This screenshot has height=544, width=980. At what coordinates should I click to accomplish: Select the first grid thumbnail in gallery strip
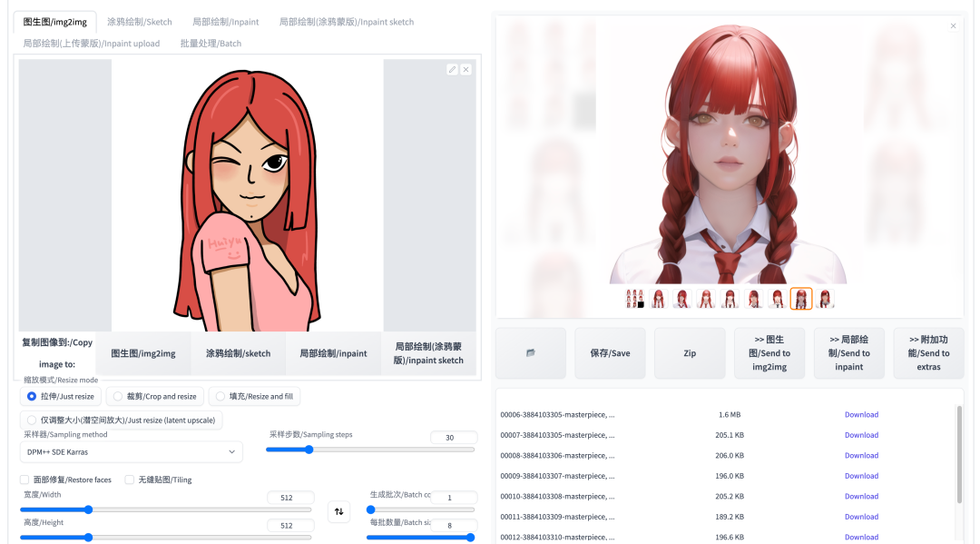pyautogui.click(x=635, y=299)
